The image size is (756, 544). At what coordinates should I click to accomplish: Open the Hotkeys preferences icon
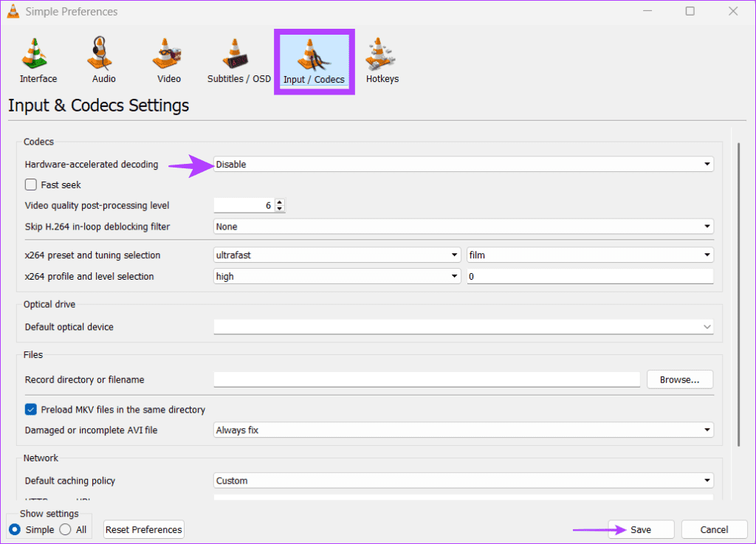(x=380, y=53)
